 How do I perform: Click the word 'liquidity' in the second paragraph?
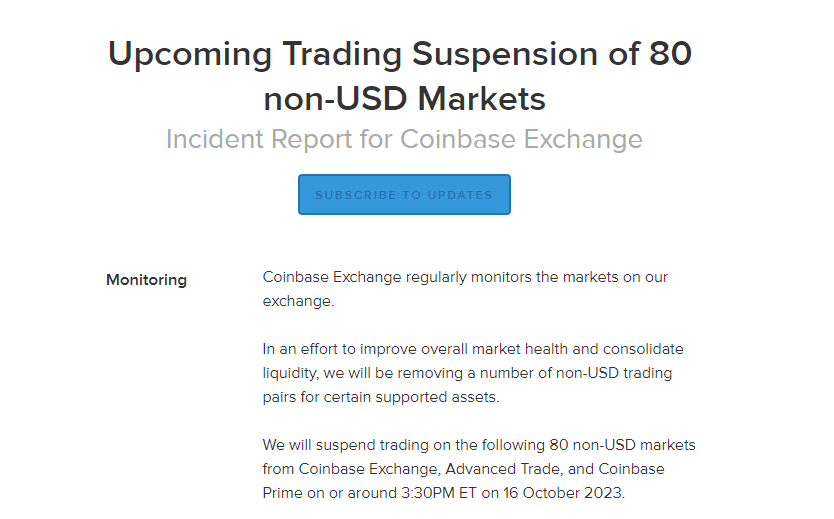pos(291,373)
